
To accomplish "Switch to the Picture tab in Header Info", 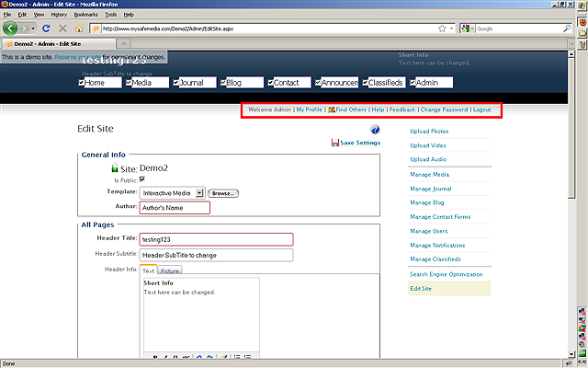I will (x=170, y=270).
